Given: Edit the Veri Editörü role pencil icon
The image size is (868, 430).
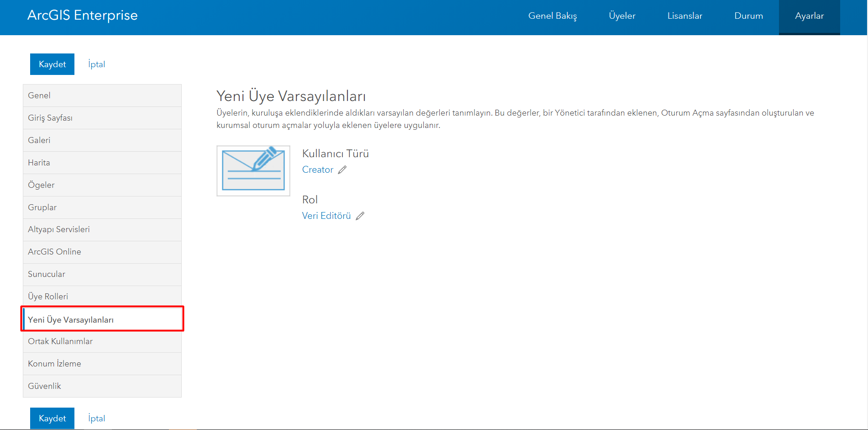Looking at the screenshot, I should [360, 216].
